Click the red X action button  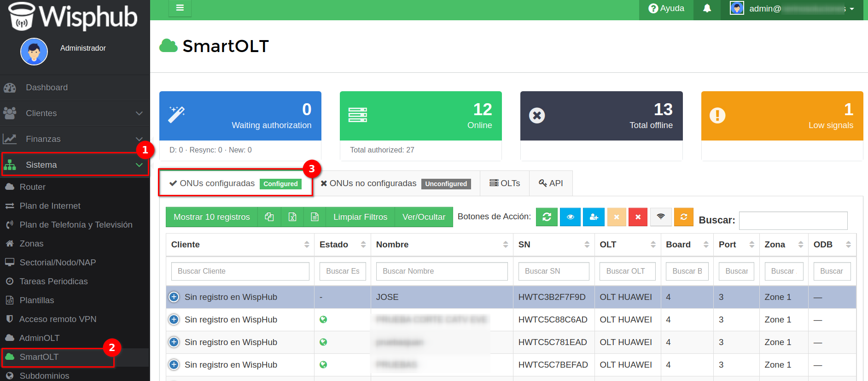[x=638, y=217]
